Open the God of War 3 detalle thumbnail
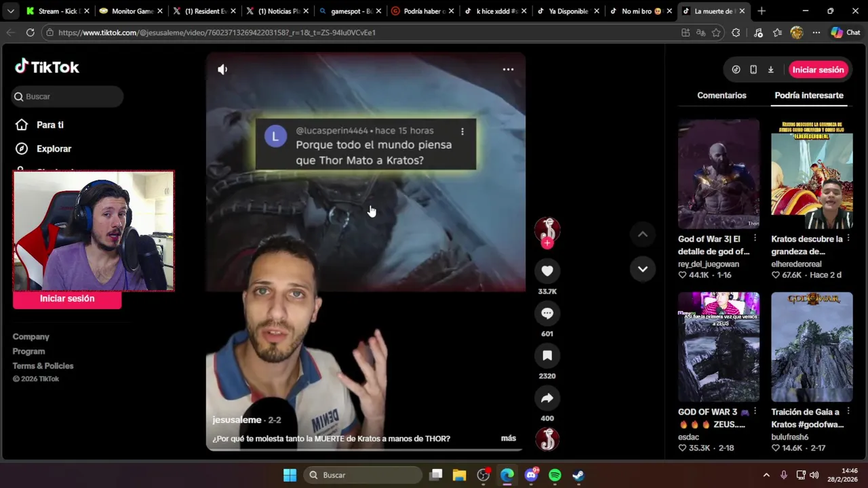Screen dimensions: 868x488 719,174
